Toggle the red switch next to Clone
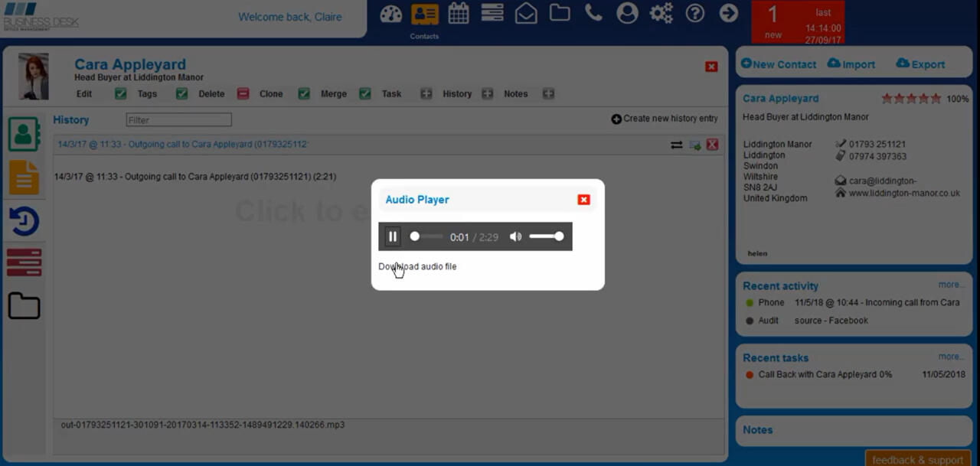Viewport: 980px width, 466px height. [x=245, y=93]
